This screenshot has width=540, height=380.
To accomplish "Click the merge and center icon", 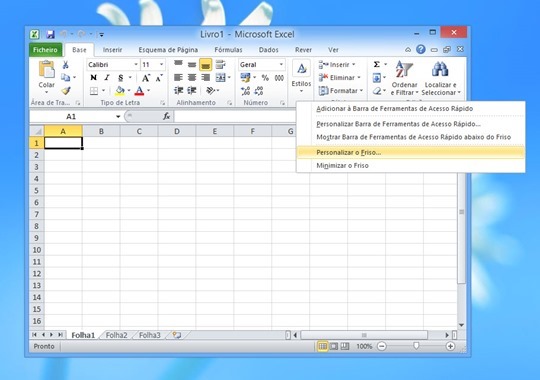I will (220, 78).
